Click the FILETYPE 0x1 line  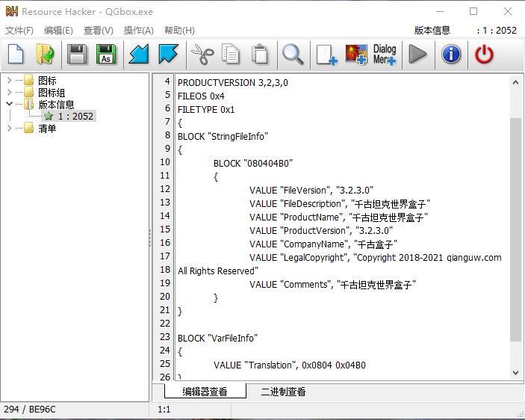[206, 110]
